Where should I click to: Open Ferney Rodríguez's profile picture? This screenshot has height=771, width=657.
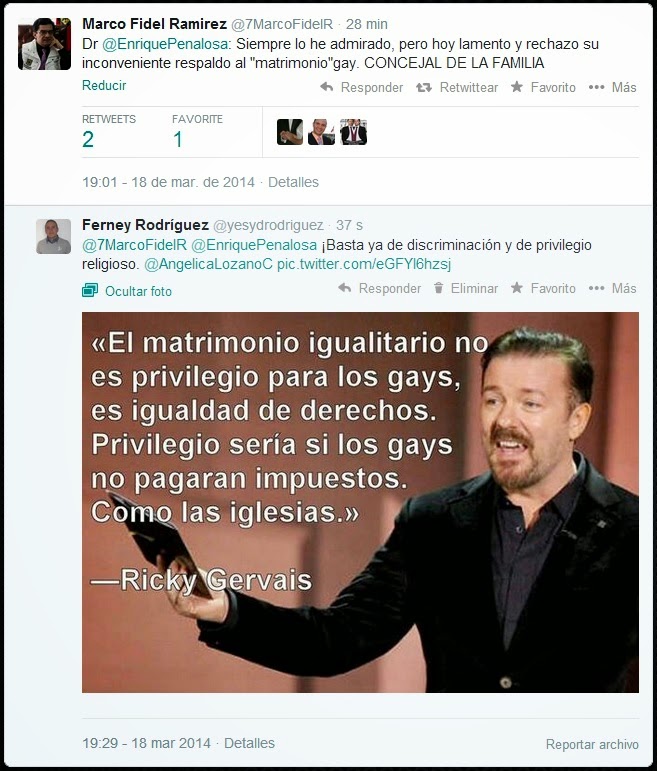[x=53, y=236]
